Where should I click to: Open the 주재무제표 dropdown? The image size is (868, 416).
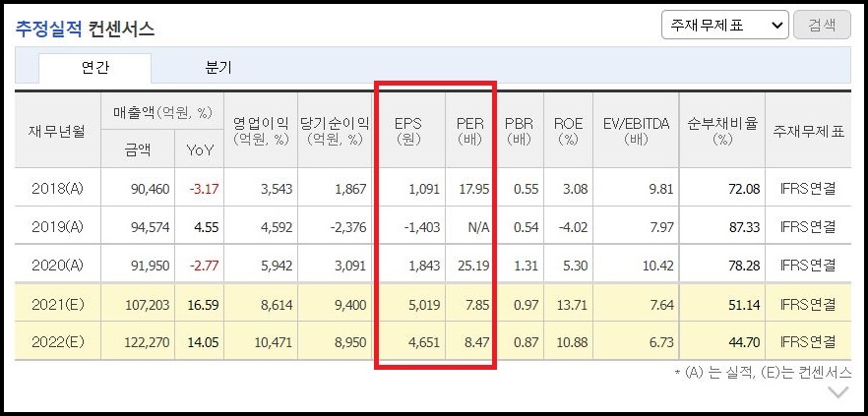[x=724, y=25]
